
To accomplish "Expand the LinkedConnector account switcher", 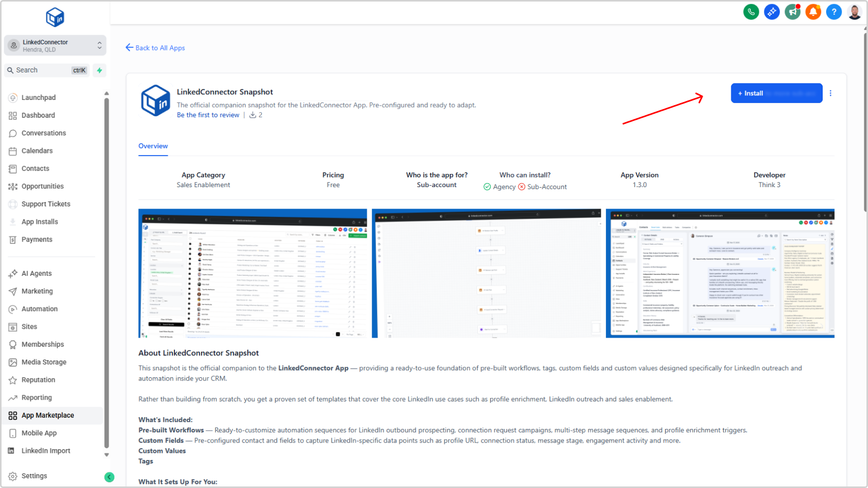I will (55, 45).
